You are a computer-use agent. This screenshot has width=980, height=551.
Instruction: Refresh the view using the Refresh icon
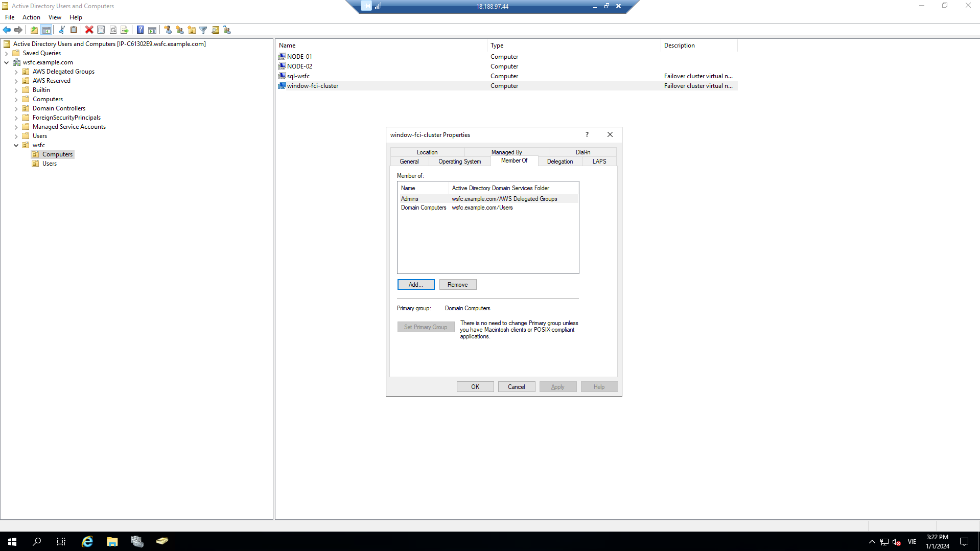[x=113, y=30]
